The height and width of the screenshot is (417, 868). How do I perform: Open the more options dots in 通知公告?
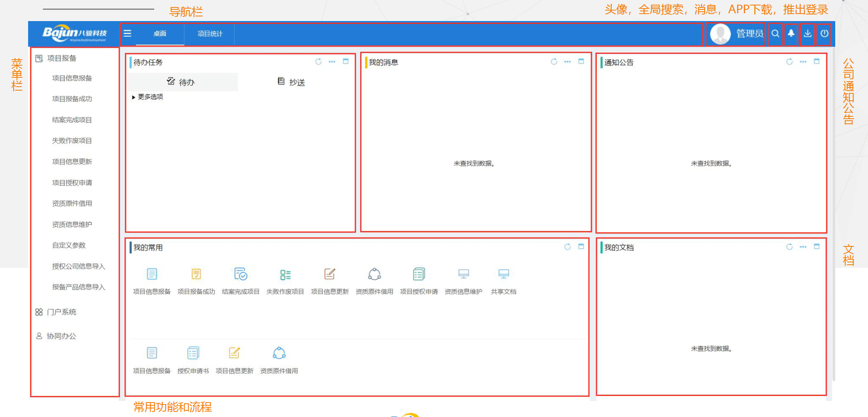tap(803, 62)
